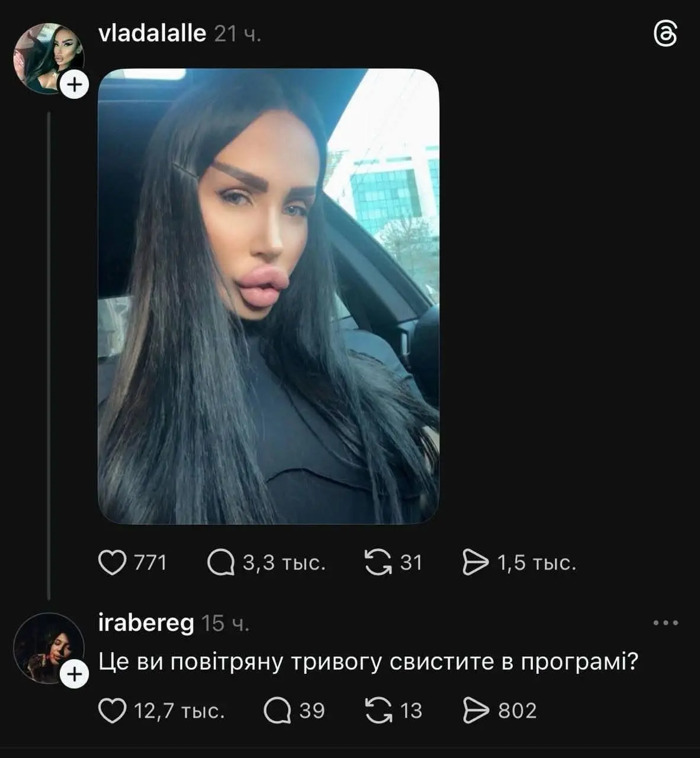This screenshot has height=758, width=700.
Task: View vladalalle profile avatar
Action: click(49, 58)
